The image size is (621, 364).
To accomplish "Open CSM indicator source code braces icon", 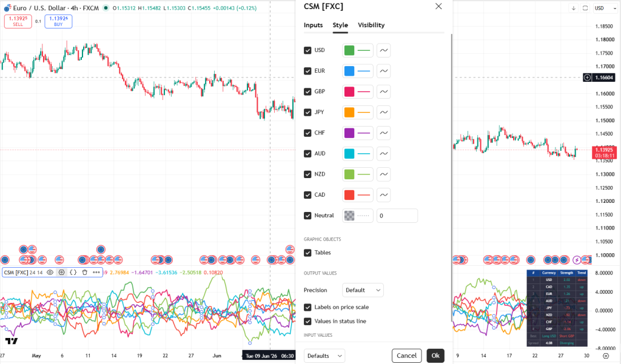I will point(73,272).
